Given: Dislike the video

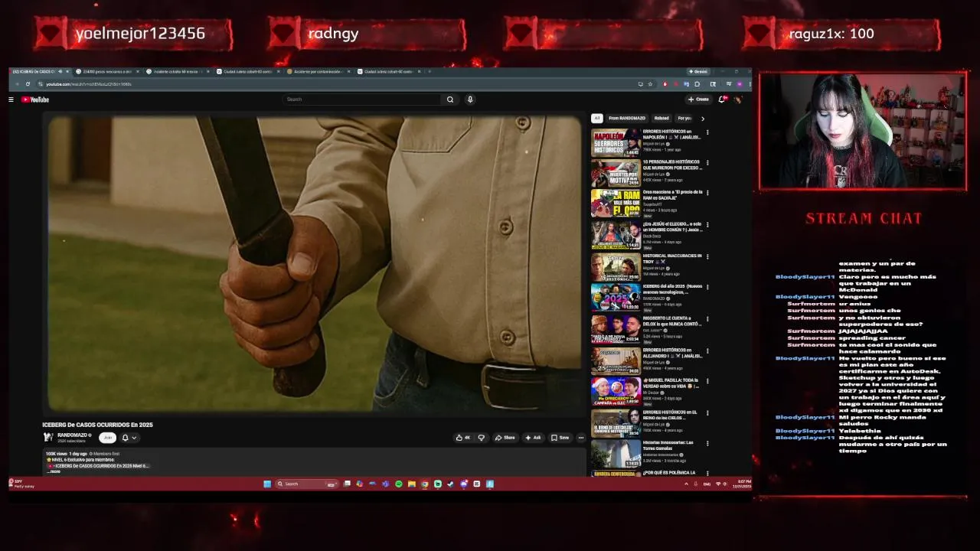Looking at the screenshot, I should click(482, 438).
